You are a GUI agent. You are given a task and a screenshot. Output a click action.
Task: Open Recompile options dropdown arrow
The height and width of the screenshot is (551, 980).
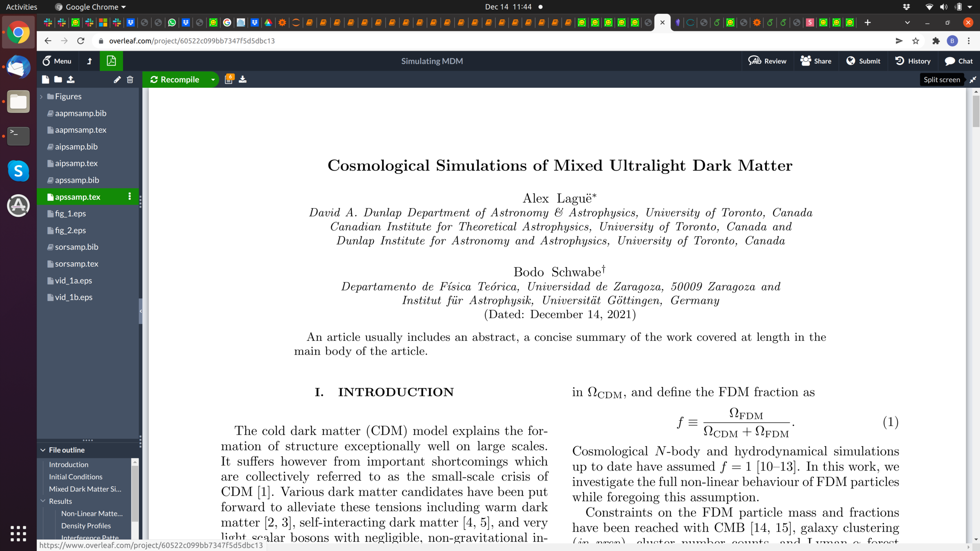213,80
